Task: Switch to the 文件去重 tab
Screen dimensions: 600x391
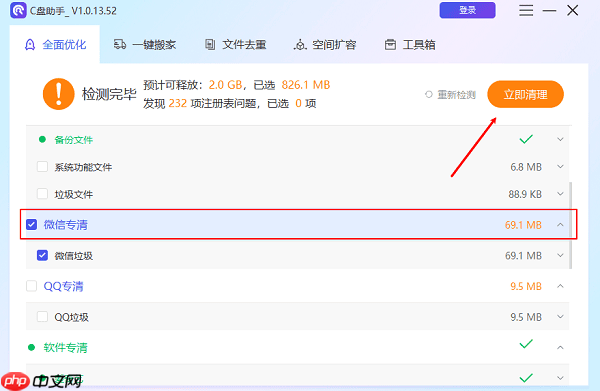Action: click(x=235, y=45)
